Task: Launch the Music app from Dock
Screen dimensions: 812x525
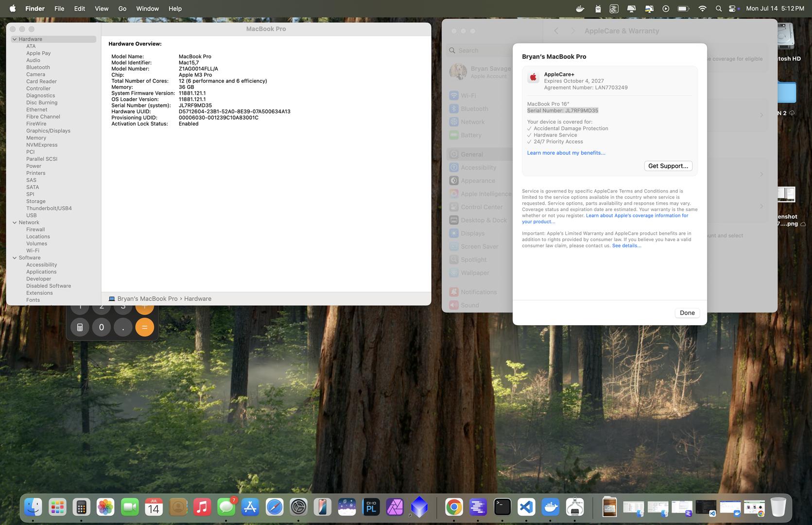Action: point(202,507)
